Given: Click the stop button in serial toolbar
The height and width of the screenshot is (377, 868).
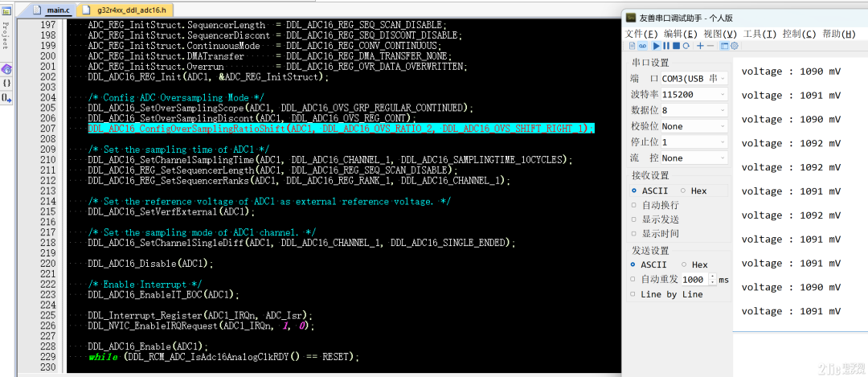Looking at the screenshot, I should (x=676, y=45).
